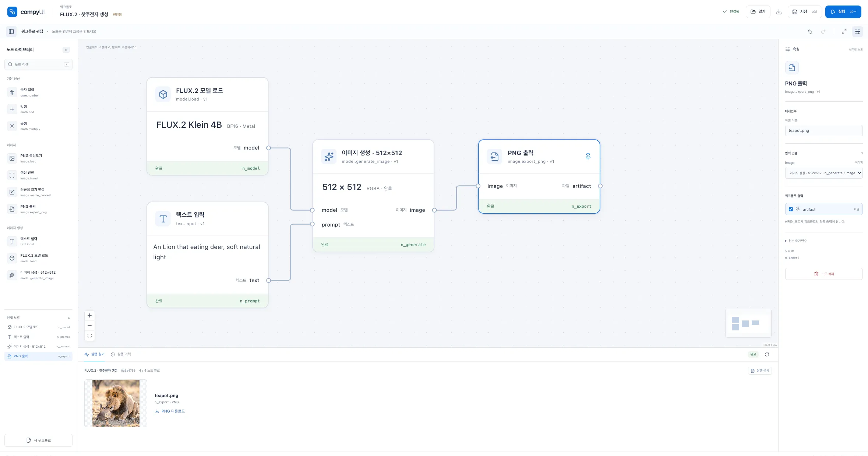Click the sparkle icon on the 이미지 생성 canvas node
This screenshot has width=868, height=456.
(329, 157)
